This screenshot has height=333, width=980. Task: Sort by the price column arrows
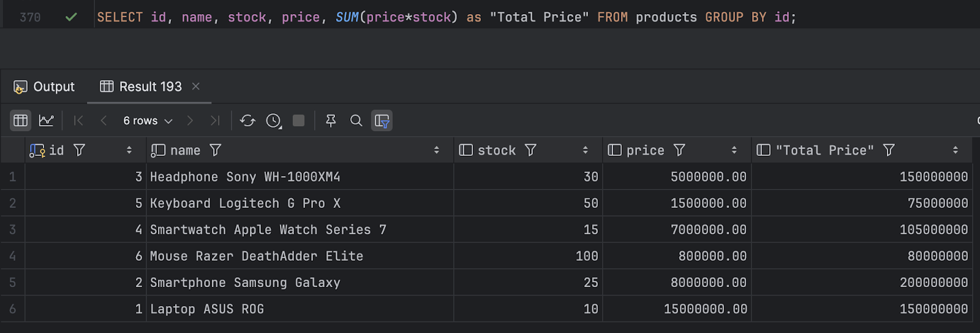[x=734, y=150]
